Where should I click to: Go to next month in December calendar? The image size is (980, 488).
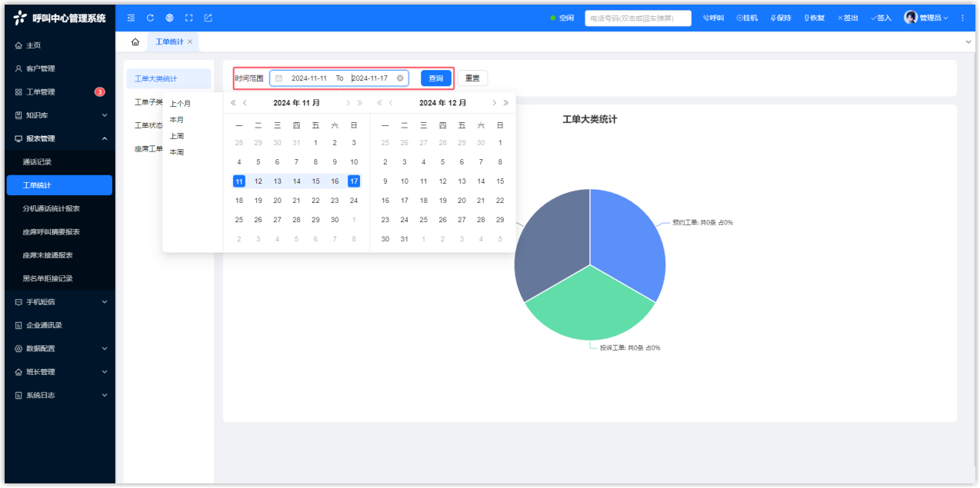pos(494,103)
